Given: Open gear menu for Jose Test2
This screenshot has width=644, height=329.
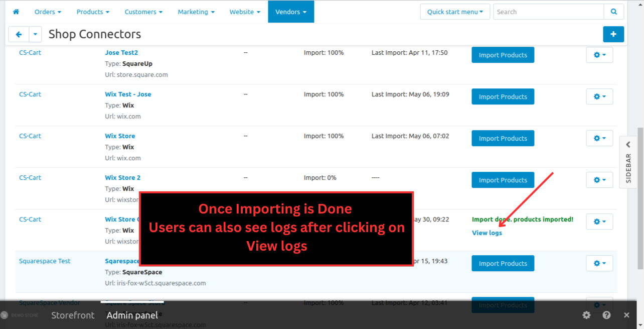Looking at the screenshot, I should (599, 55).
